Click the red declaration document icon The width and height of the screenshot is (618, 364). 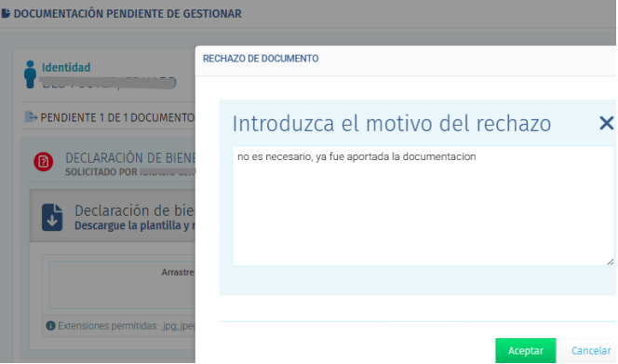coord(44,162)
